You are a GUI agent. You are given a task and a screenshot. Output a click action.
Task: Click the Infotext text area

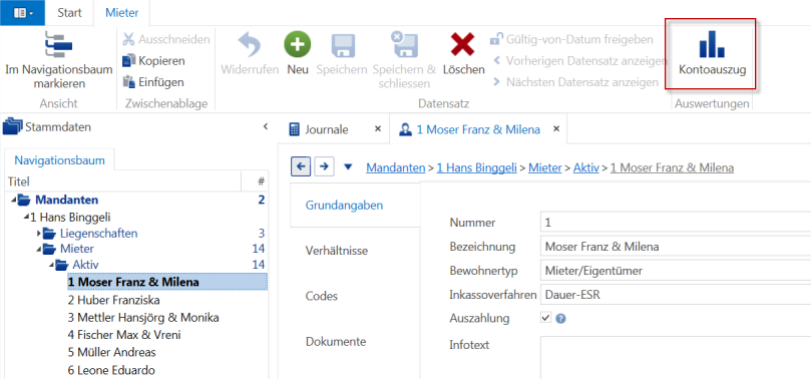click(x=675, y=357)
